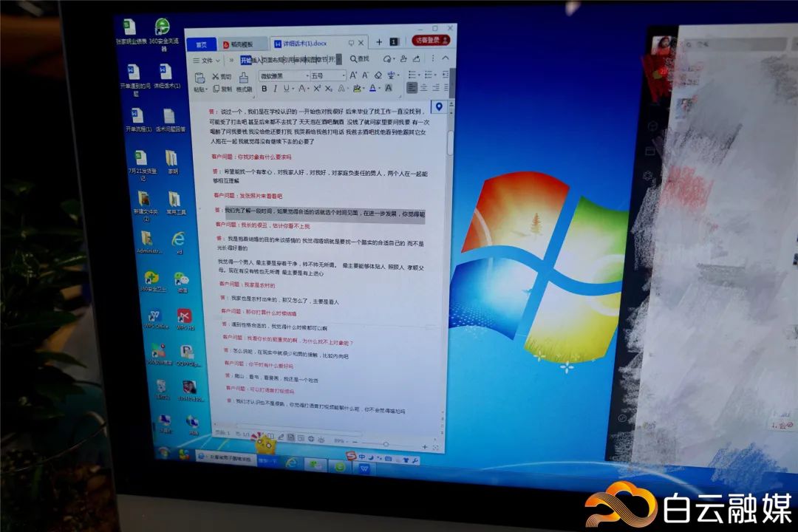
Task: Click the new tab plus button
Action: pos(379,42)
